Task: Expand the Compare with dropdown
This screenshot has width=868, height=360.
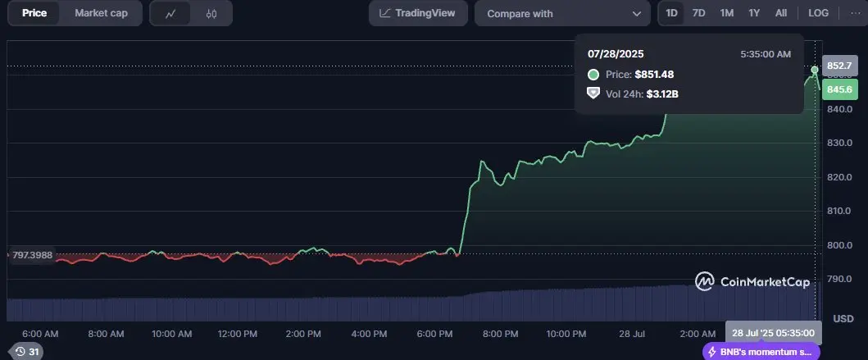Action: coord(562,14)
